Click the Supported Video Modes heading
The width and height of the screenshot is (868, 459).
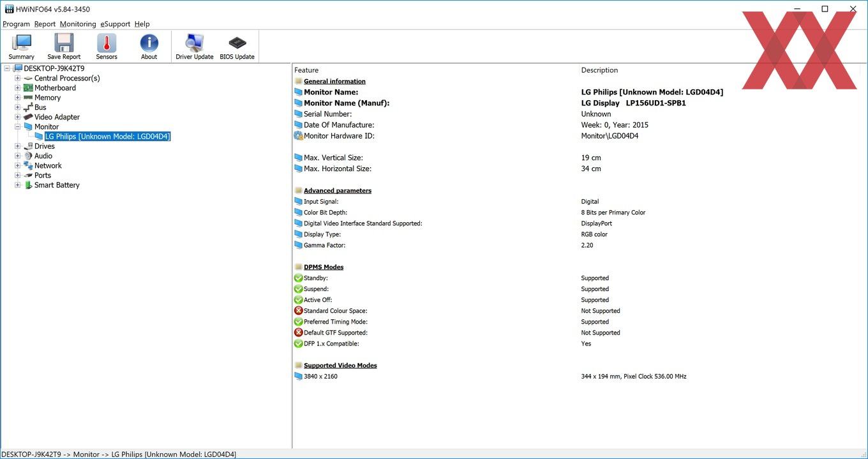pyautogui.click(x=340, y=366)
